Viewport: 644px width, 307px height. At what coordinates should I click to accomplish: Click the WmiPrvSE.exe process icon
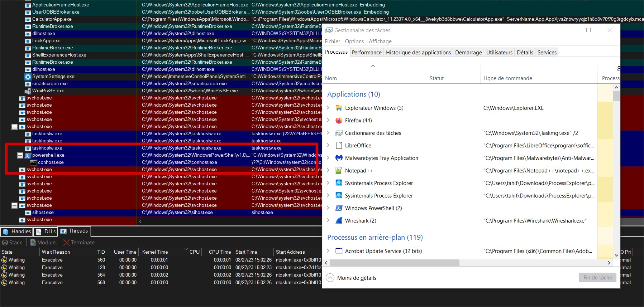(28, 91)
